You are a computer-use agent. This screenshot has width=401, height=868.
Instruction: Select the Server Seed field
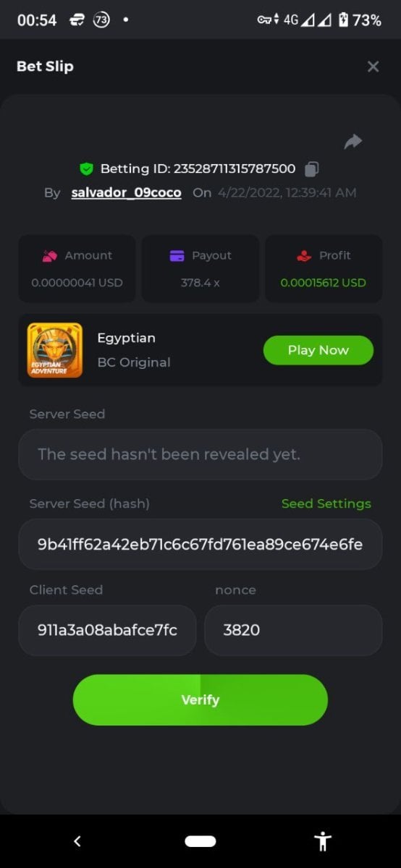tap(200, 454)
